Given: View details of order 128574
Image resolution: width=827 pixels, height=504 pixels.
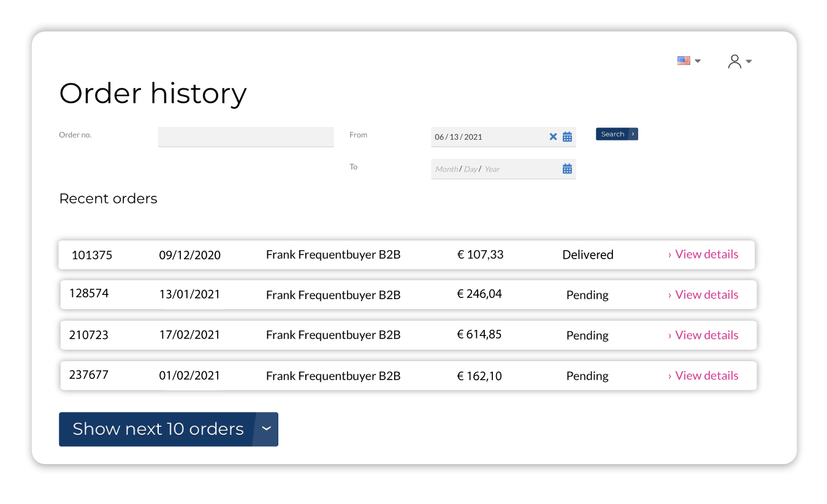Looking at the screenshot, I should [706, 294].
